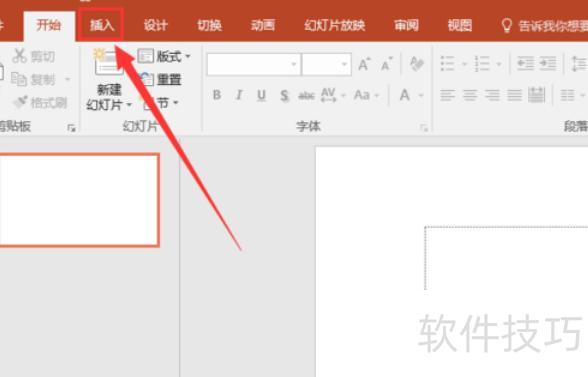Decrease list indent level
The width and height of the screenshot is (588, 377).
pos(525,64)
